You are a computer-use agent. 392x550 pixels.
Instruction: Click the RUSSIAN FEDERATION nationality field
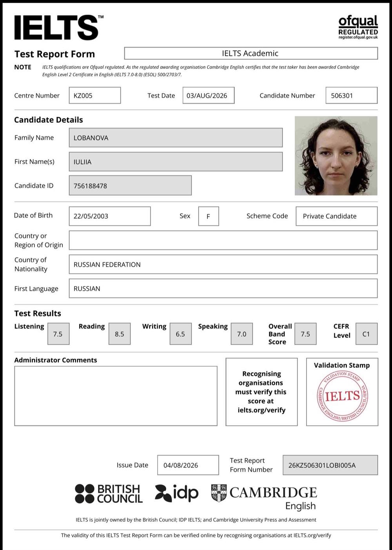223,264
